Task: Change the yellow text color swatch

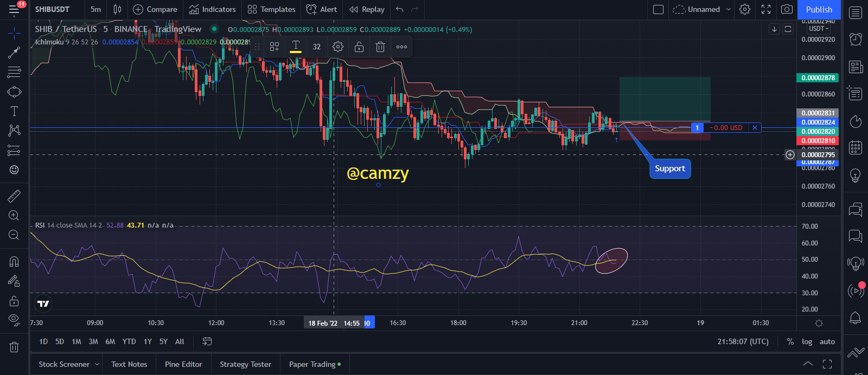Action: point(296,47)
